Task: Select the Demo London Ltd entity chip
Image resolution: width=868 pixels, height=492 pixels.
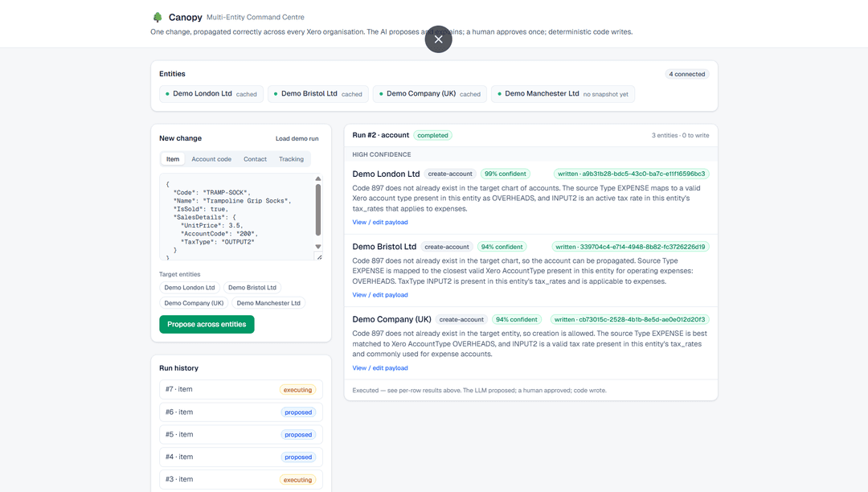Action: (x=211, y=94)
